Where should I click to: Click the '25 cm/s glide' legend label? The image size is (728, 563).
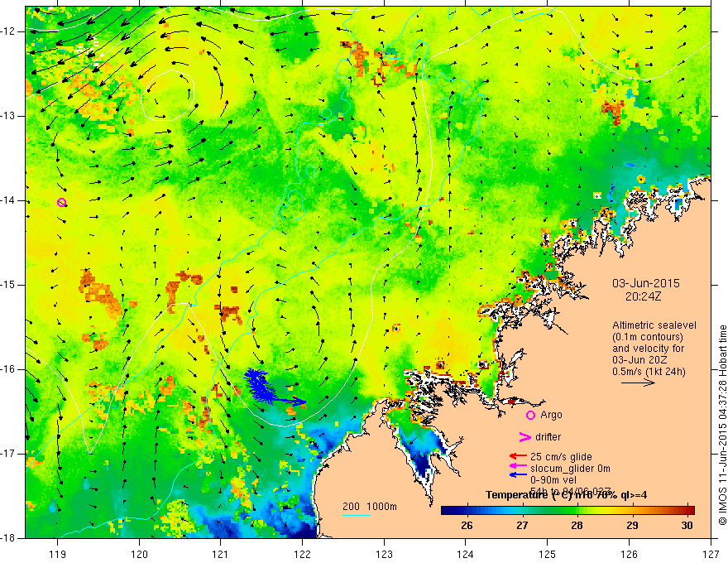(561, 457)
